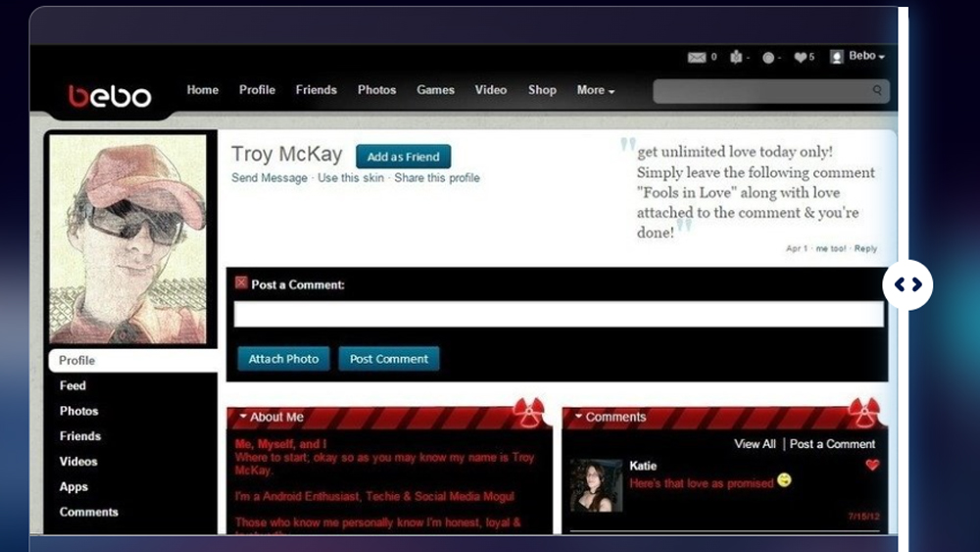Click Post a Comment link in Comments panel
This screenshot has width=980, height=552.
pyautogui.click(x=832, y=444)
